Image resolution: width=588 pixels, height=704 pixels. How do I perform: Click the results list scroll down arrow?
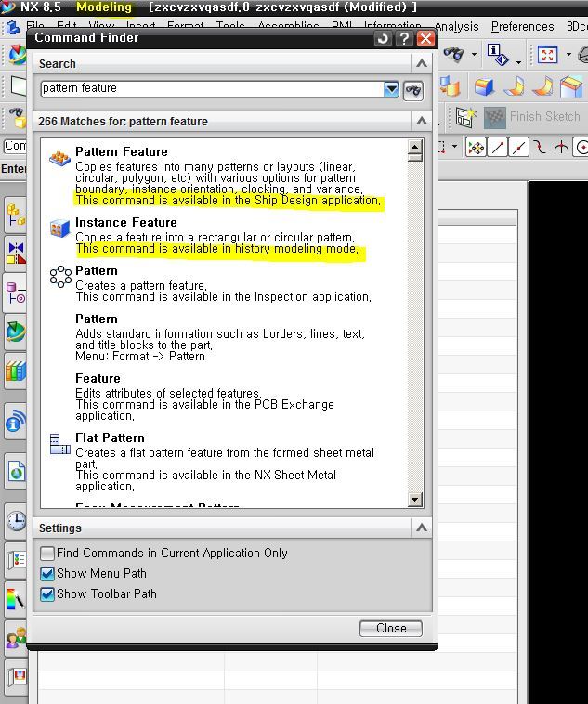(x=415, y=499)
